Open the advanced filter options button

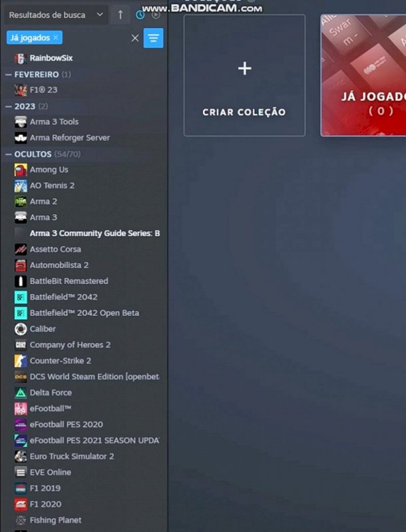click(x=154, y=38)
